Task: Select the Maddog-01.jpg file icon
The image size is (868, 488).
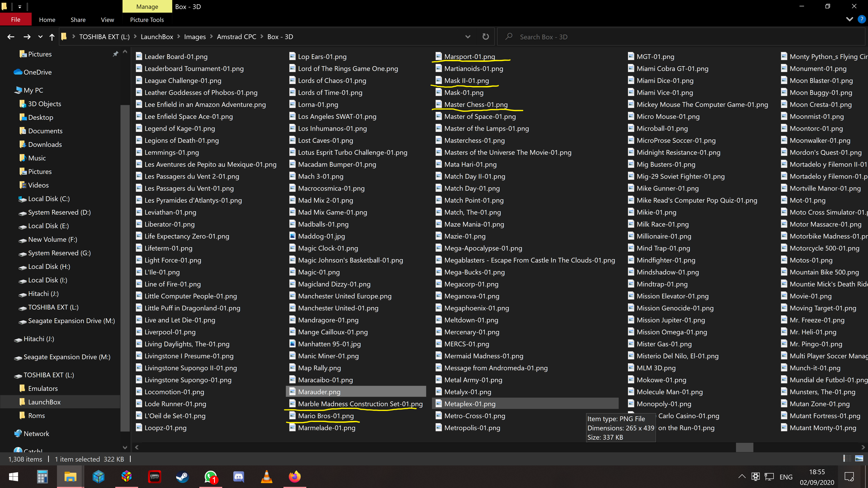Action: pos(292,236)
